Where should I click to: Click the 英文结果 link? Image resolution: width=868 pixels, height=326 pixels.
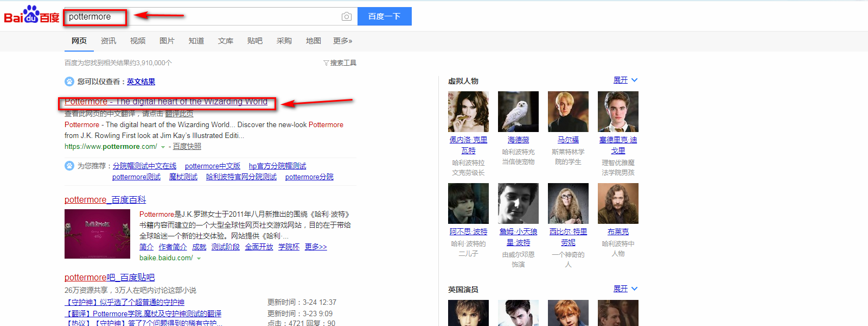point(141,81)
